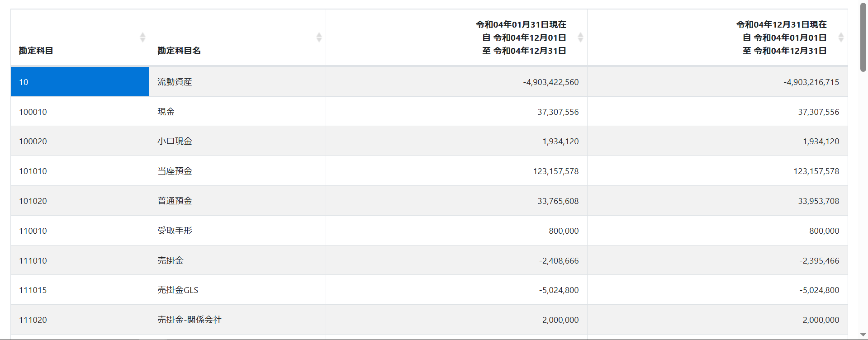Select the 普通預金 account name

point(175,201)
